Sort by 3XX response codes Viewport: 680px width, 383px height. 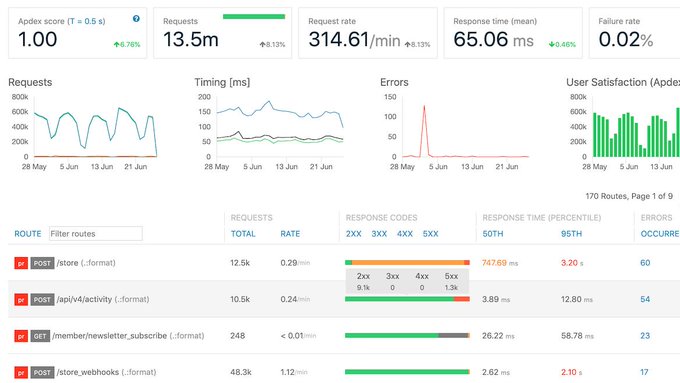pos(379,234)
